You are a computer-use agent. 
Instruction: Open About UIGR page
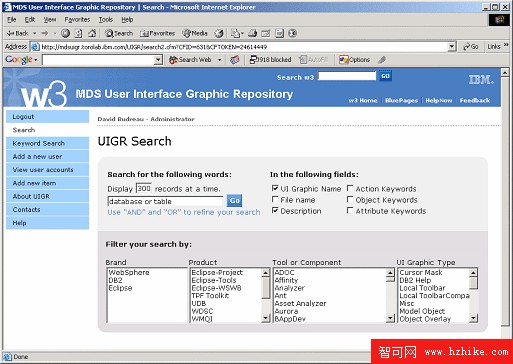(47, 196)
